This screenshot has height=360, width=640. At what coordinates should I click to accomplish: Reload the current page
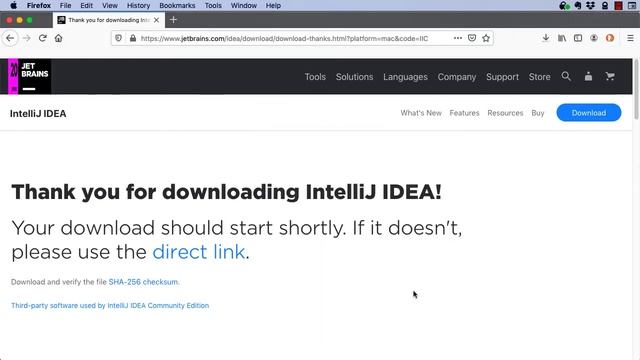(42, 38)
